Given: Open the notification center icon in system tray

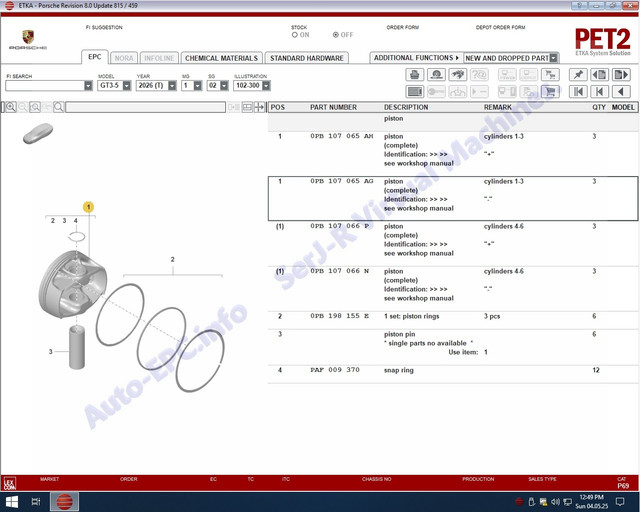Looking at the screenshot, I should [620, 502].
